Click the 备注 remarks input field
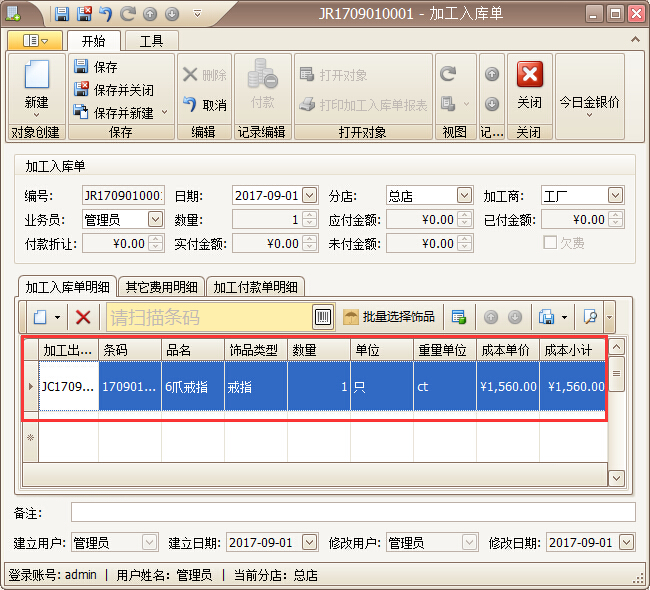Image resolution: width=650 pixels, height=590 pixels. click(x=352, y=512)
